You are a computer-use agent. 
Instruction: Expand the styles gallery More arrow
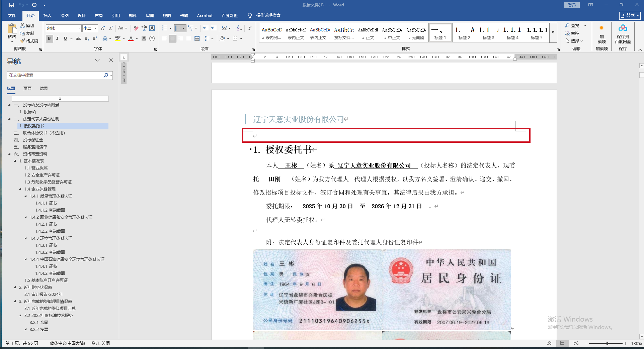[x=553, y=33]
